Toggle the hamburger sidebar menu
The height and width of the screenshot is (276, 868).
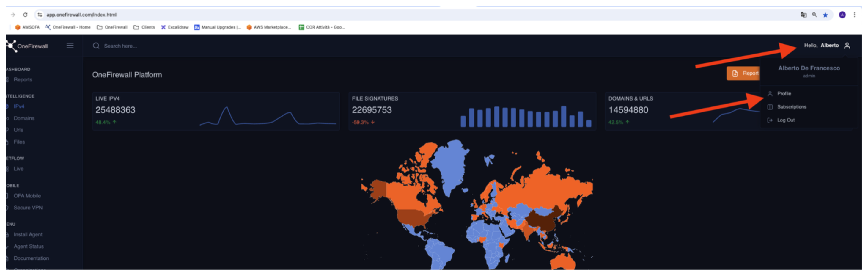[x=70, y=46]
